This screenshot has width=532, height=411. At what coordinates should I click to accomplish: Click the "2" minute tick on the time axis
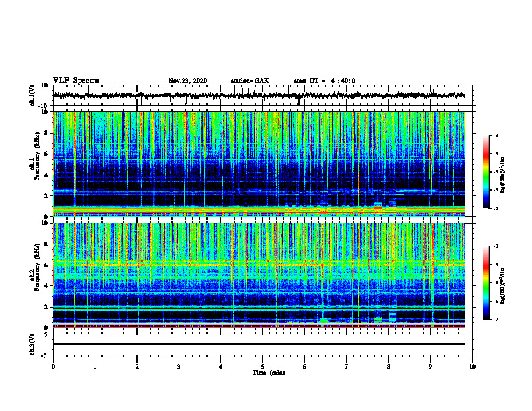click(137, 367)
